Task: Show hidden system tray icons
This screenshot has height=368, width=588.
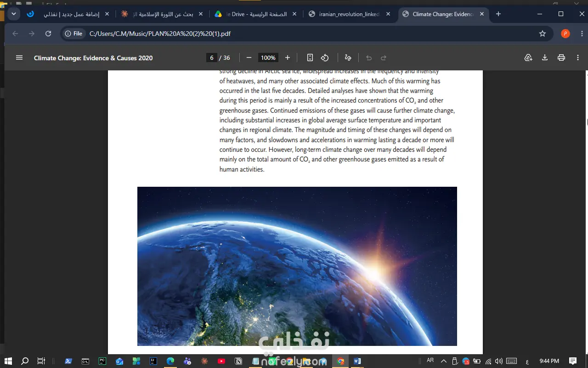Action: point(444,361)
